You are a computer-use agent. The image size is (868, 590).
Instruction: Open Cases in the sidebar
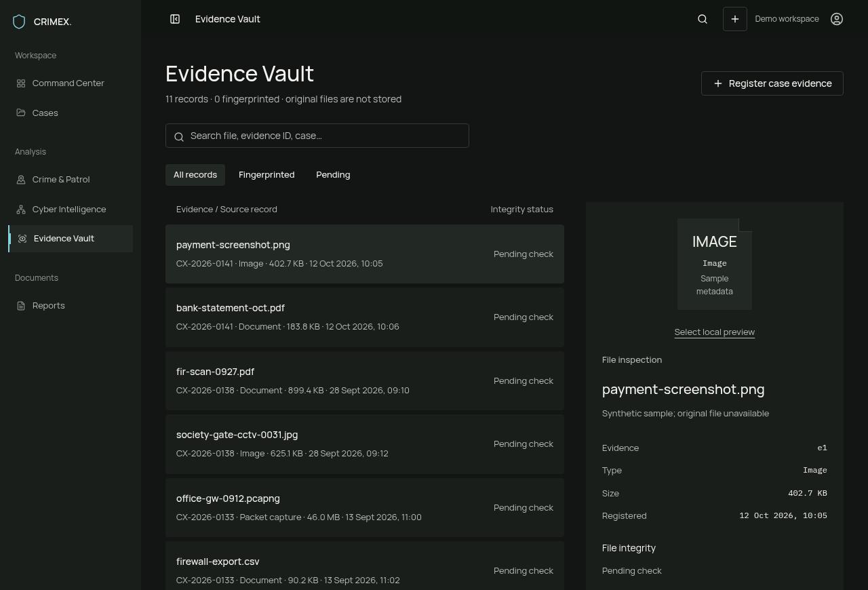[x=71, y=113]
